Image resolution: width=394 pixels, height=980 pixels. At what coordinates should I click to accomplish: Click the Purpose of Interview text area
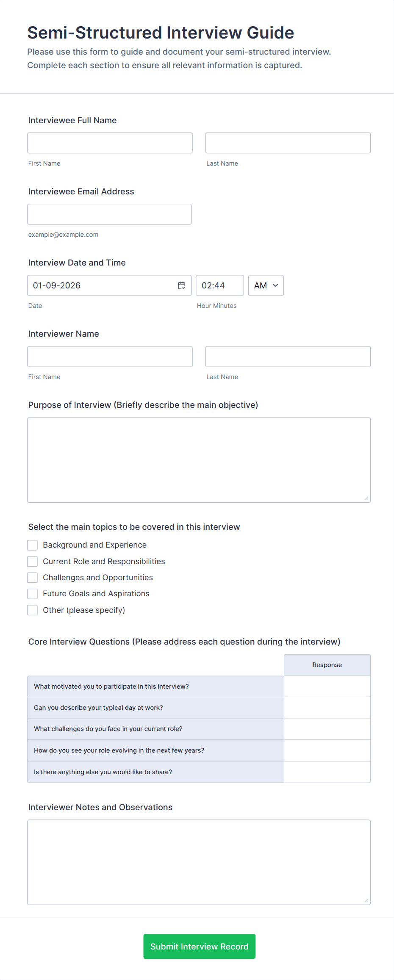tap(199, 460)
